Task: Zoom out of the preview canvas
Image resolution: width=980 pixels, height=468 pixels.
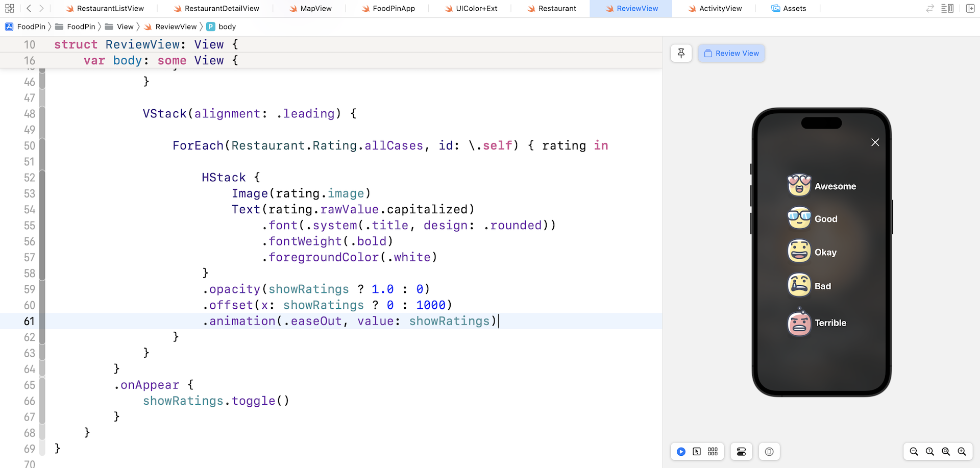Action: pyautogui.click(x=914, y=452)
